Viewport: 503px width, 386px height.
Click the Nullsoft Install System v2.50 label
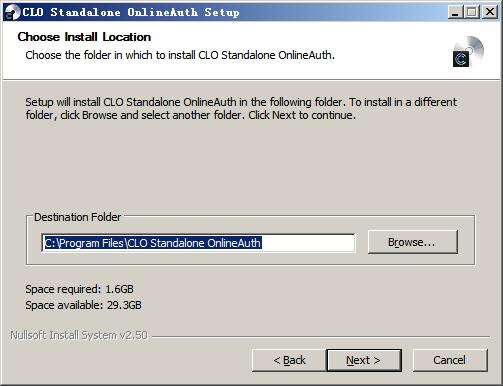pyautogui.click(x=79, y=335)
